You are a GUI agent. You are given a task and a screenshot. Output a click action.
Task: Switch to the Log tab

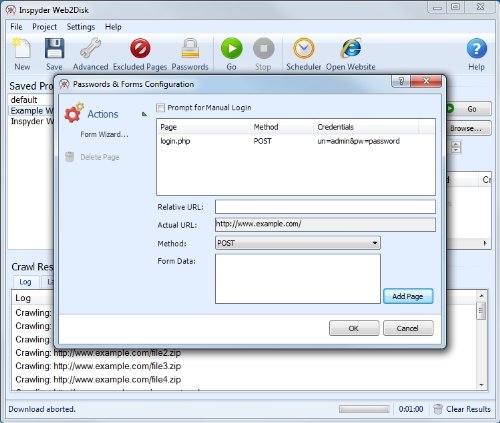coord(25,282)
